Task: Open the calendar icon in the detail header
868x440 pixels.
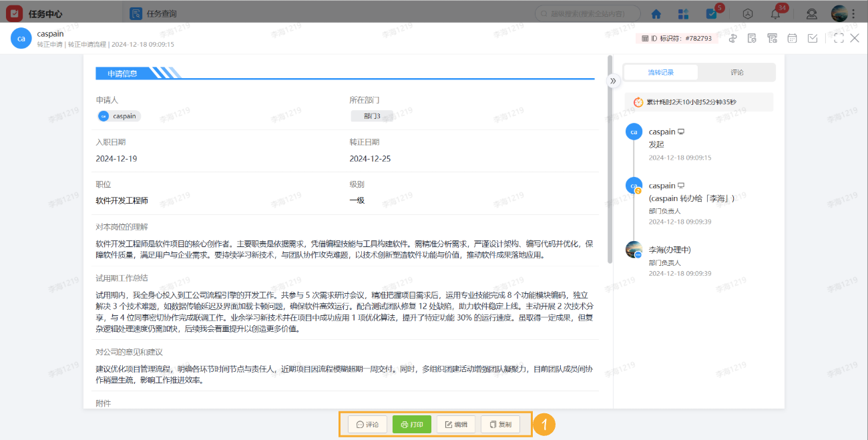Action: pyautogui.click(x=792, y=38)
